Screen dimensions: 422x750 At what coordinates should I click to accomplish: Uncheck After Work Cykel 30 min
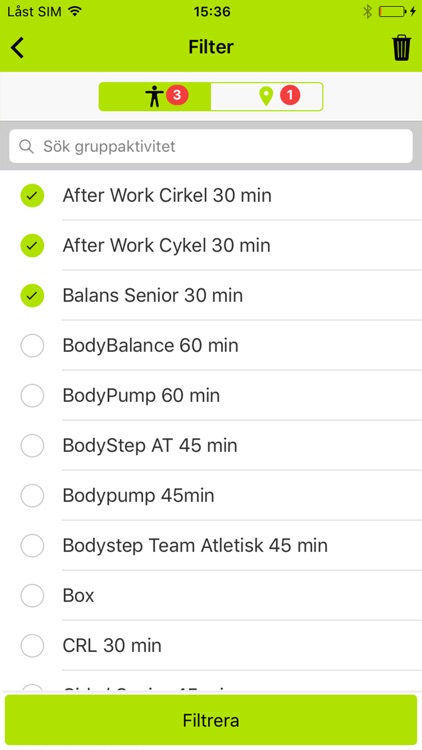[x=32, y=245]
